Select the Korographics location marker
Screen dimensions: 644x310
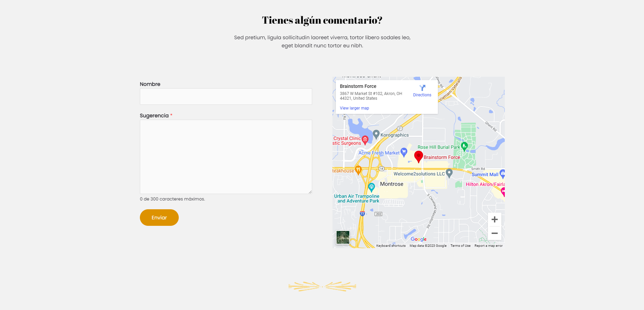point(376,135)
